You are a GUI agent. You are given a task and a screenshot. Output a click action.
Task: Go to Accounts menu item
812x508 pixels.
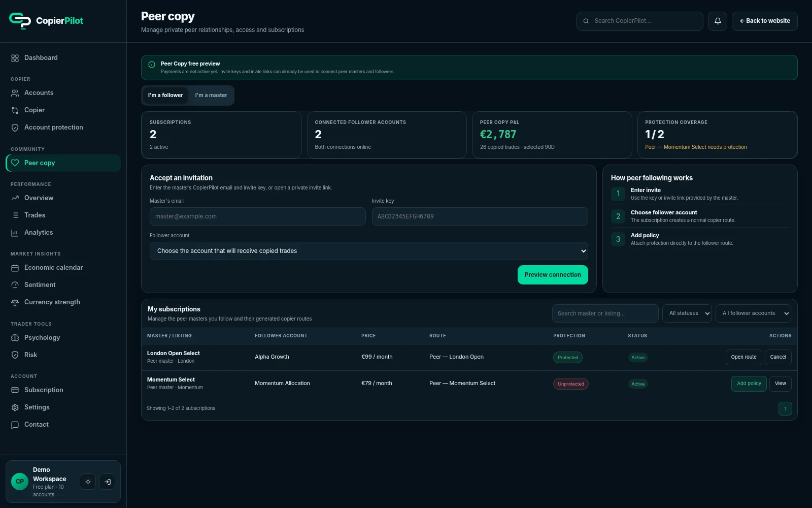pyautogui.click(x=63, y=93)
